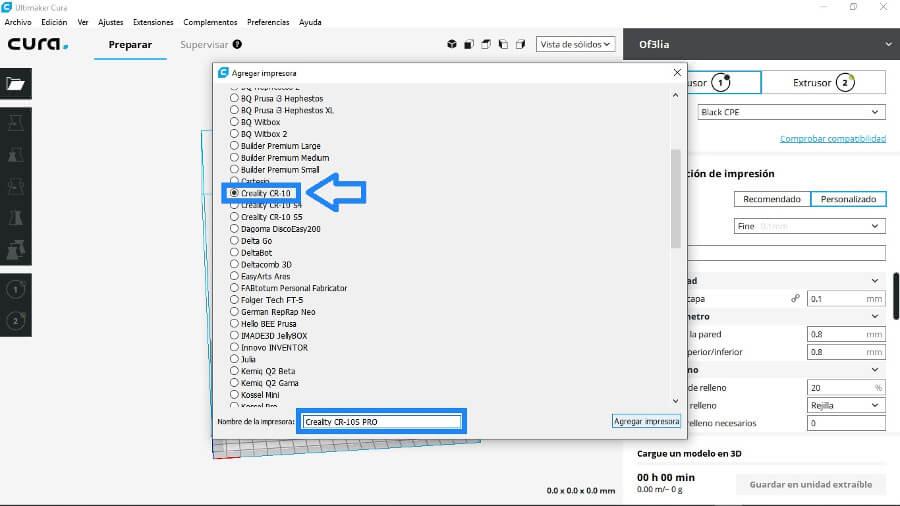Open the Rejilla infill pattern dropdown
Image resolution: width=900 pixels, height=506 pixels.
[846, 405]
